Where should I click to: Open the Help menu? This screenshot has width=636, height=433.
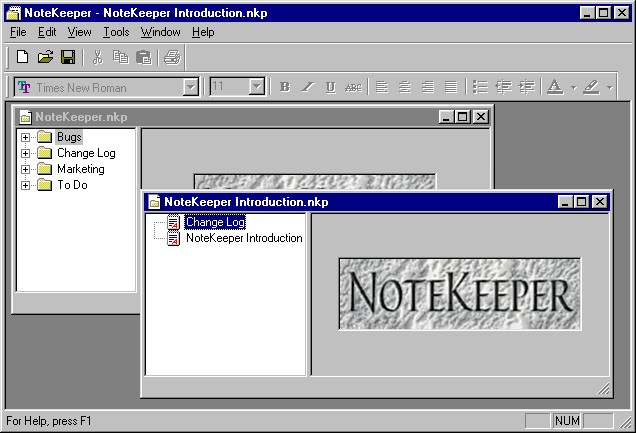[x=203, y=32]
